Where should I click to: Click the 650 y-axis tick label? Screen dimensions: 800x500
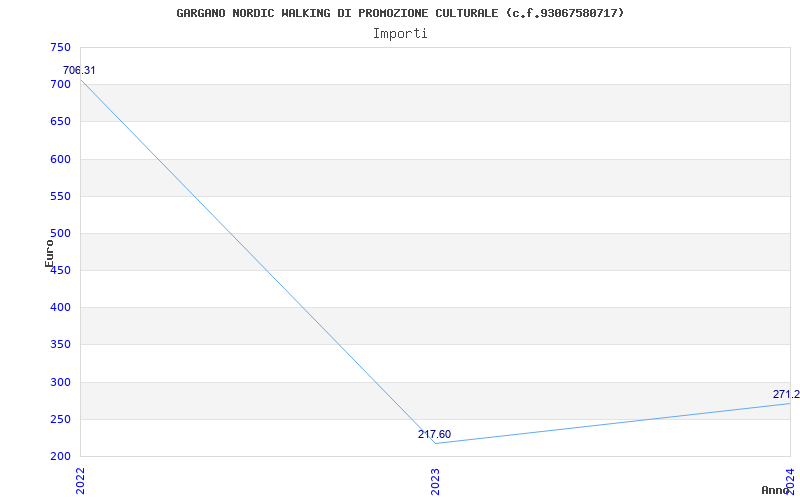[x=60, y=121]
